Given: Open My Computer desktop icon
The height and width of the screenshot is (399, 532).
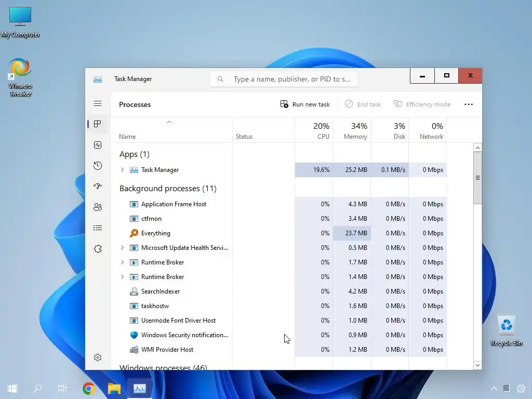Looking at the screenshot, I should pos(20,22).
